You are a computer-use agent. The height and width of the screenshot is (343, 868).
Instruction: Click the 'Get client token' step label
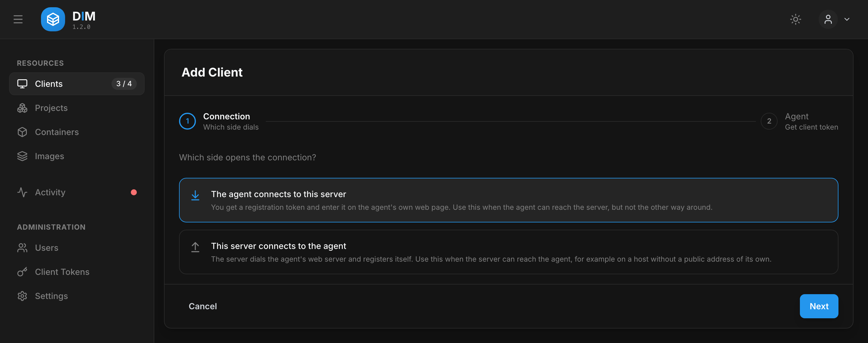click(811, 127)
